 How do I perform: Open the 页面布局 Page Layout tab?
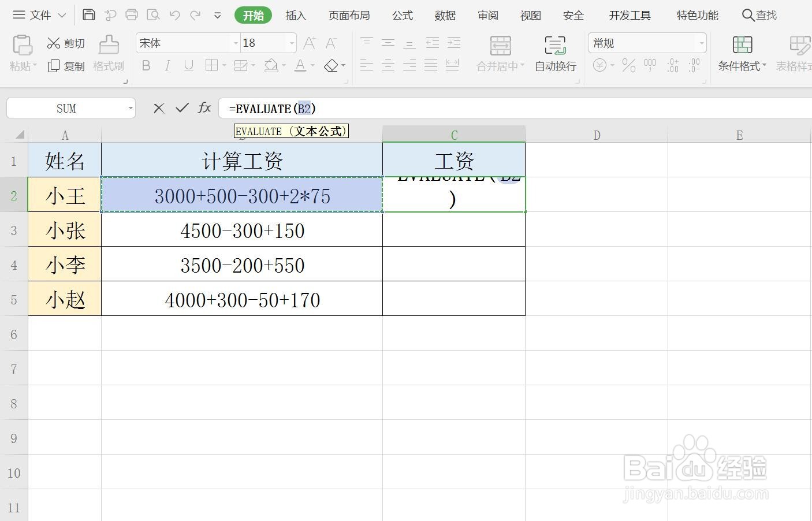pos(349,16)
